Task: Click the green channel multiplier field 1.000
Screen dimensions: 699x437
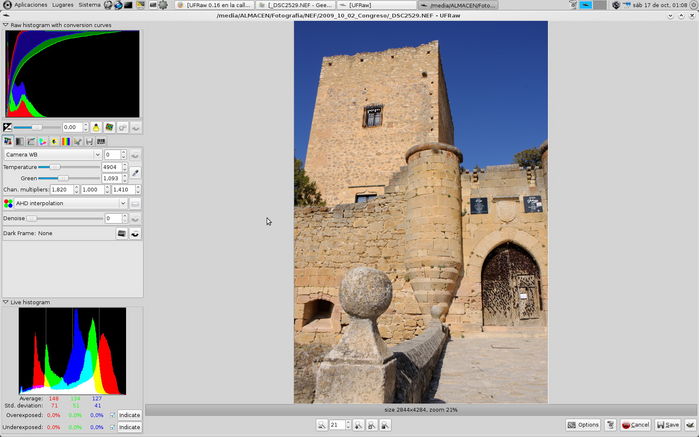Action: 92,190
